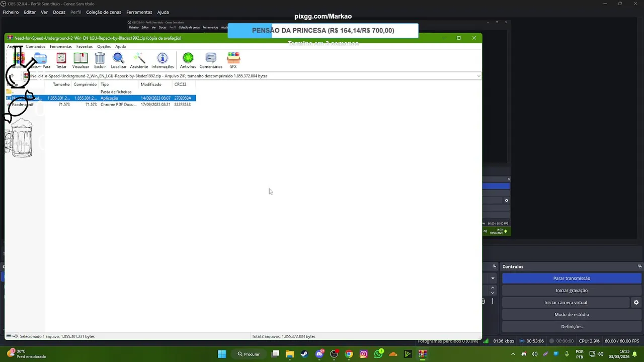Select the Chrome PDF Document file row
Viewport: 644px width, 362px height.
coord(101,105)
